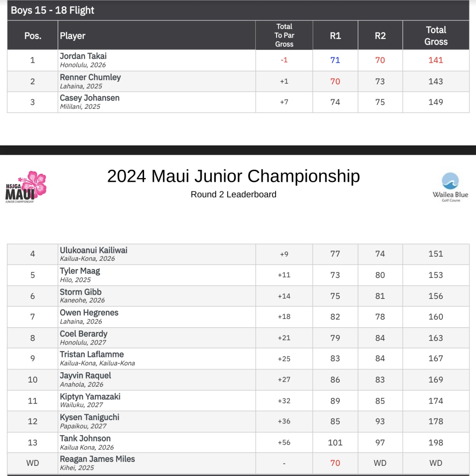This screenshot has height=476, width=476.
Task: Click the Total Gross column header
Action: coord(436,36)
